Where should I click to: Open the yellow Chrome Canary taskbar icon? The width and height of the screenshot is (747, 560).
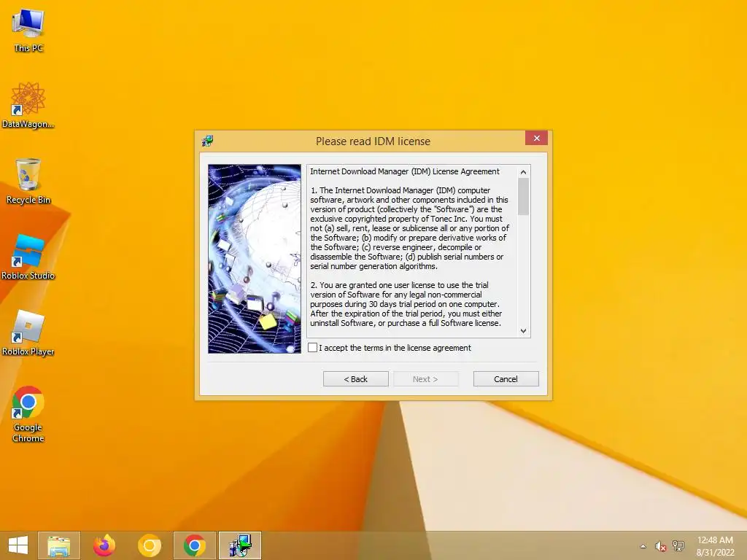(x=149, y=545)
